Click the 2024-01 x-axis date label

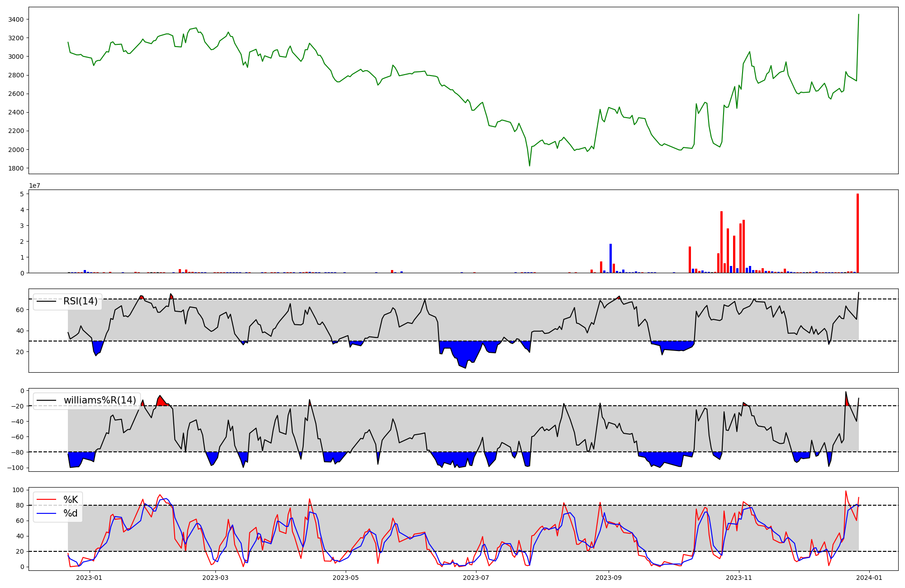pos(869,578)
